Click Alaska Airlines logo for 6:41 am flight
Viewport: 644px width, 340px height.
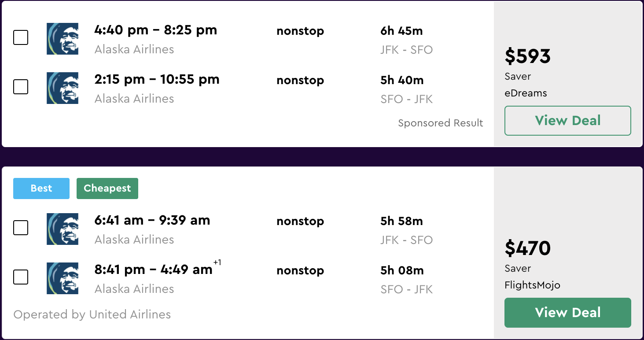click(63, 229)
